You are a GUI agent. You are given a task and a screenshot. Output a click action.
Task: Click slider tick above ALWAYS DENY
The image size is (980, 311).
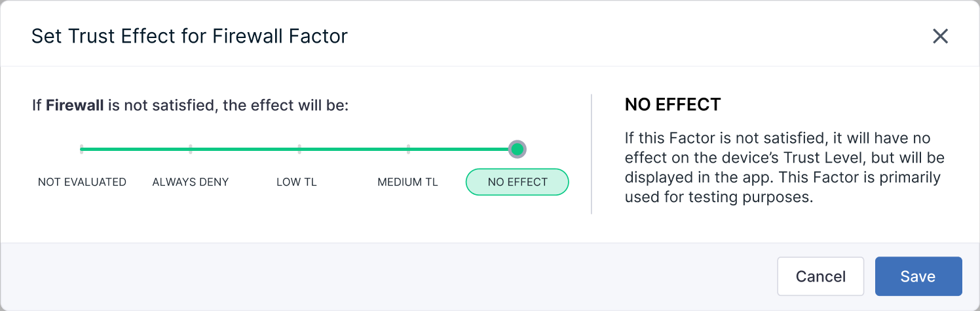click(191, 149)
